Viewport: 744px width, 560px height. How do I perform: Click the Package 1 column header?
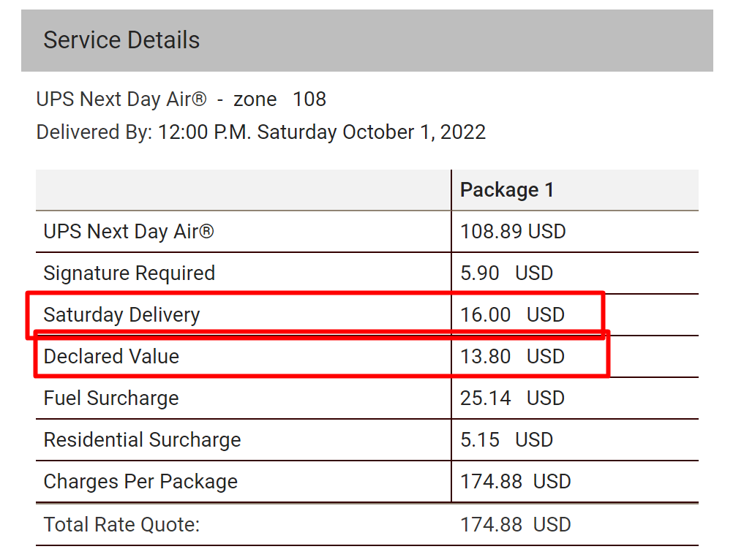507,190
